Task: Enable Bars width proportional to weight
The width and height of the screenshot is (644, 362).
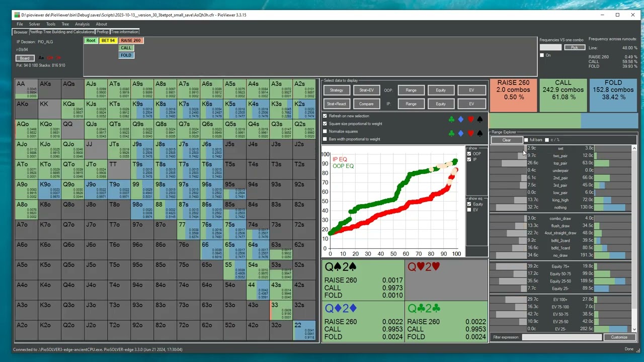Action: pos(325,139)
